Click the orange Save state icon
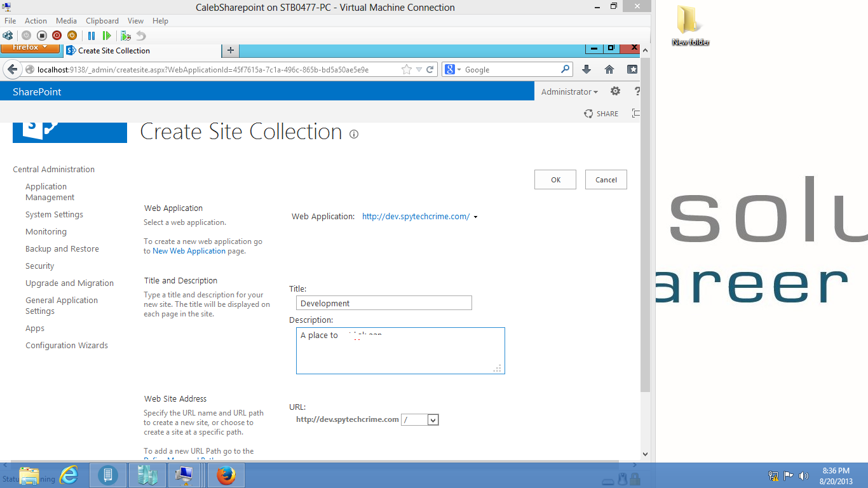Screen dimensions: 868x488 pos(72,36)
